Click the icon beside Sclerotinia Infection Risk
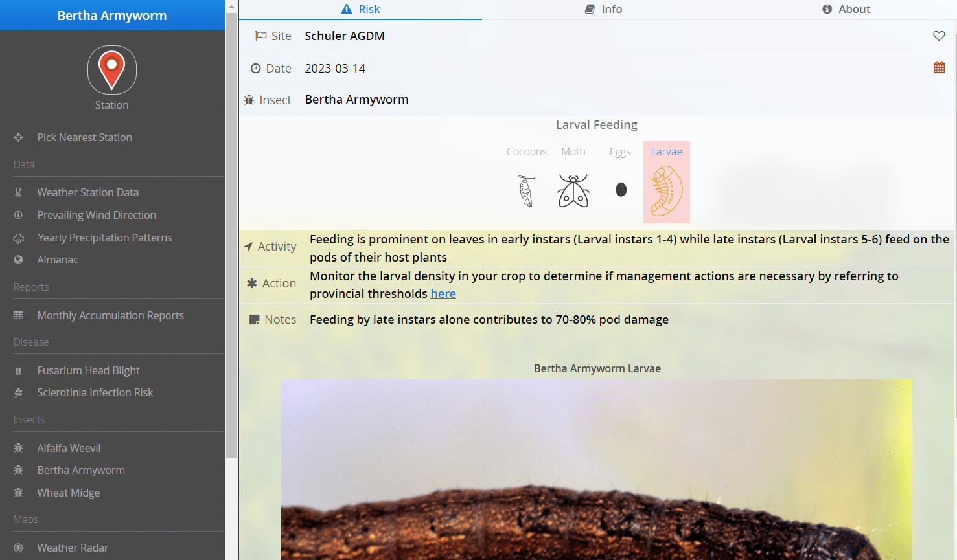The image size is (957, 560). tap(18, 392)
